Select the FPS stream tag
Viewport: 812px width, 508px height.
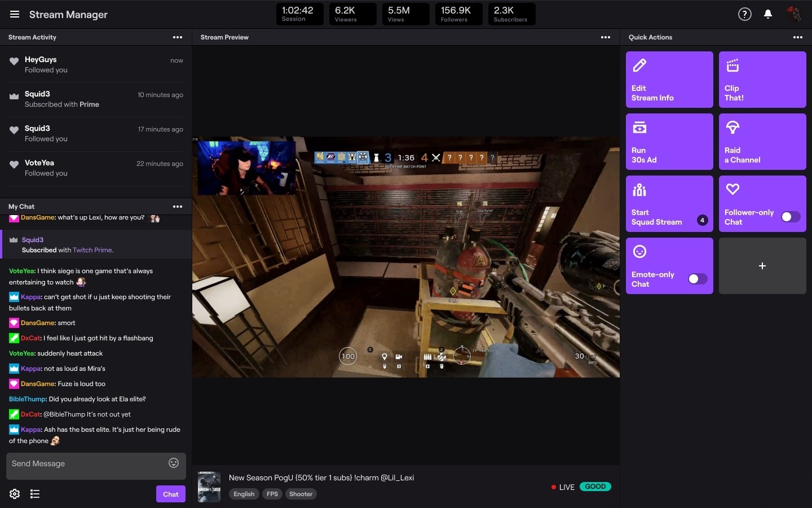click(272, 494)
